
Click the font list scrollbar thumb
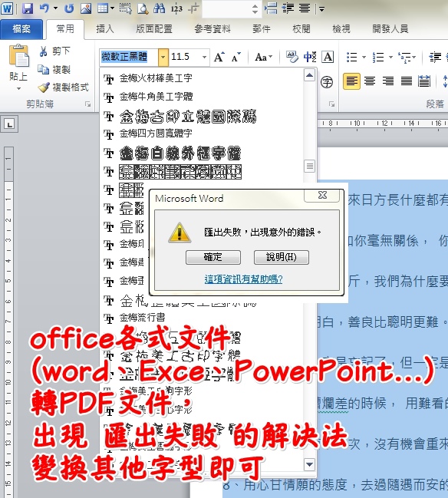[309, 166]
